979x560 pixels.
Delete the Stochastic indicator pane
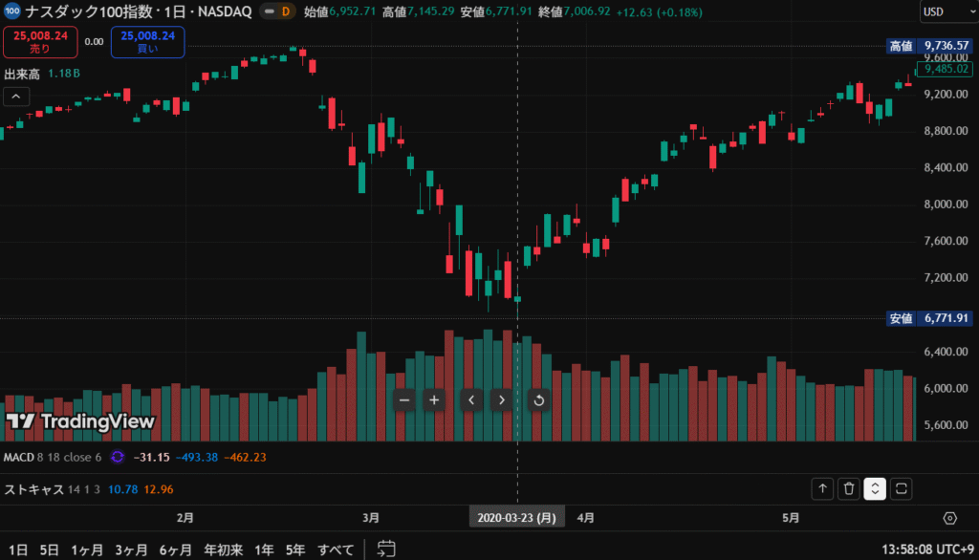coord(848,489)
